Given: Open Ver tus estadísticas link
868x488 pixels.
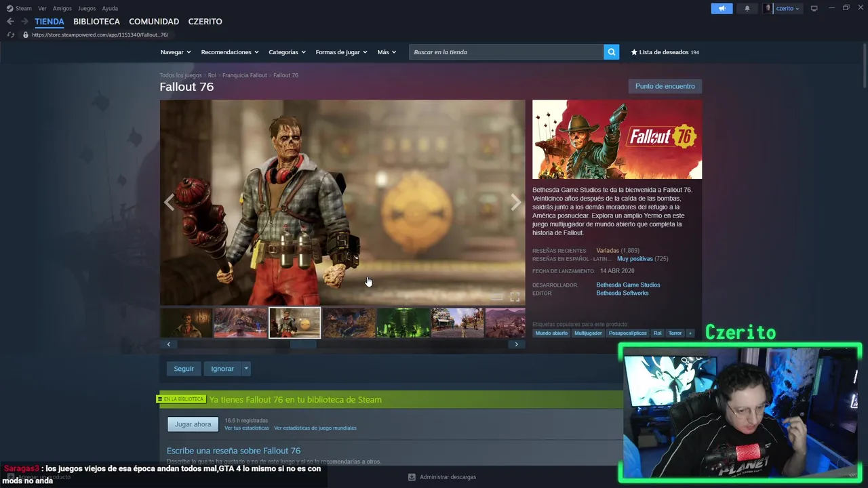Looking at the screenshot, I should point(247,428).
